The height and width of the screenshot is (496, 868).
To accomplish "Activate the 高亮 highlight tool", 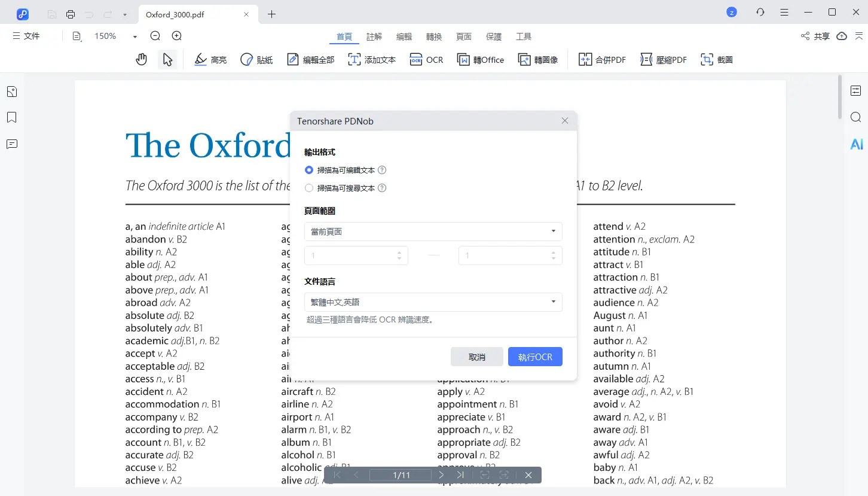I will (x=211, y=60).
